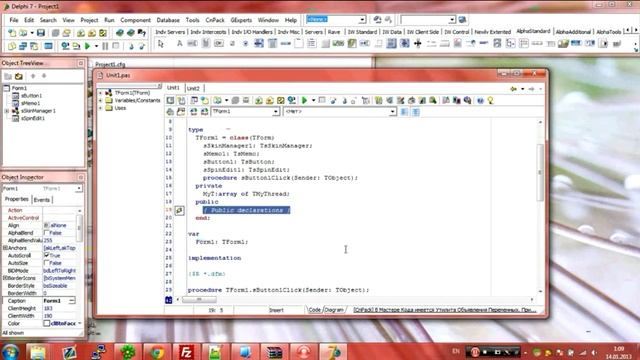This screenshot has width=640, height=360.
Task: Click the editor horizontal scrollbar thumb
Action: pos(199,300)
